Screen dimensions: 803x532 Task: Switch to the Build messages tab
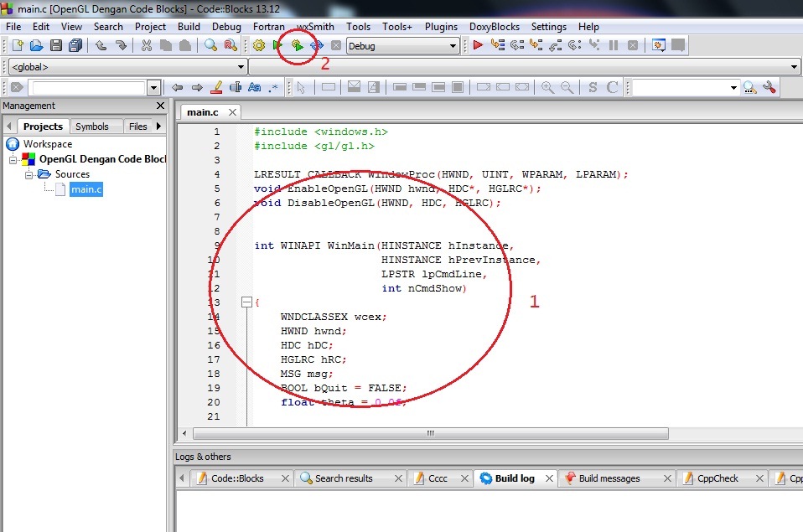pos(609,478)
